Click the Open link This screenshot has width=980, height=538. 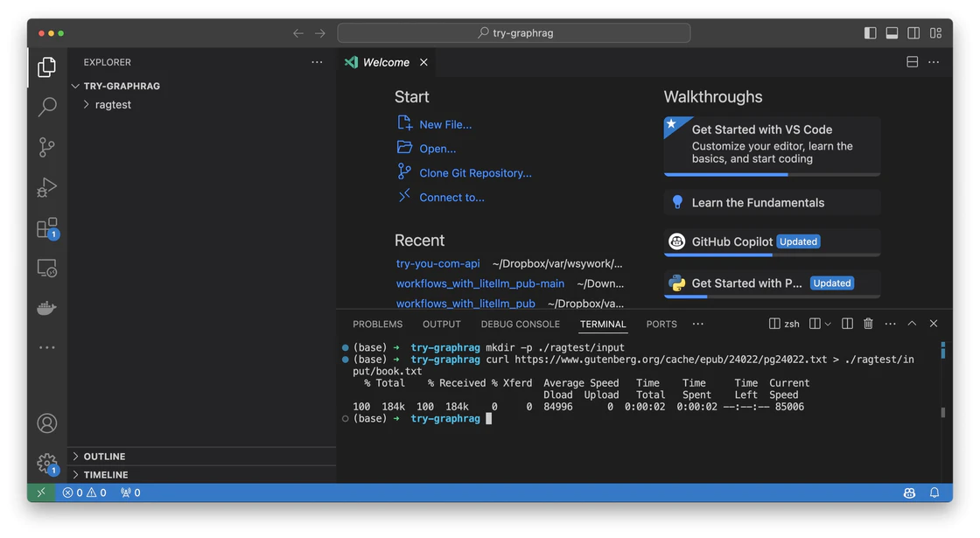(437, 149)
